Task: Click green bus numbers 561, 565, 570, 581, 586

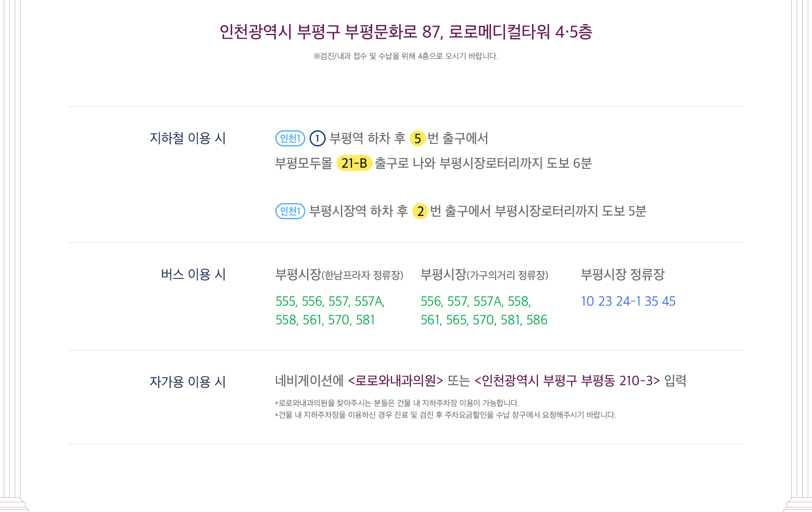Action: (484, 320)
